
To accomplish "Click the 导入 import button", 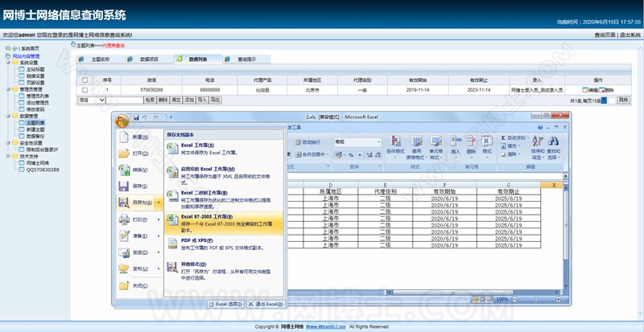I will click(202, 100).
